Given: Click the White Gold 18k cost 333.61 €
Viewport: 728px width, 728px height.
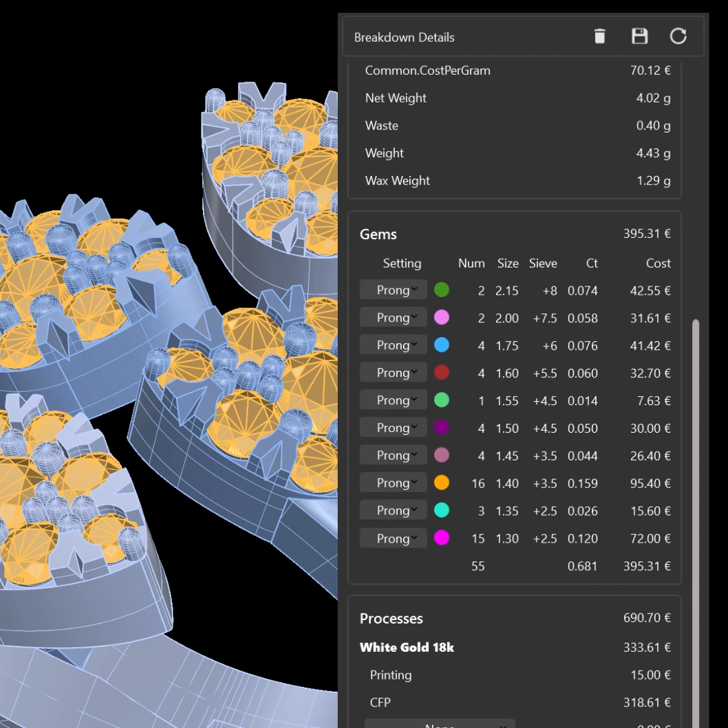Looking at the screenshot, I should 646,647.
